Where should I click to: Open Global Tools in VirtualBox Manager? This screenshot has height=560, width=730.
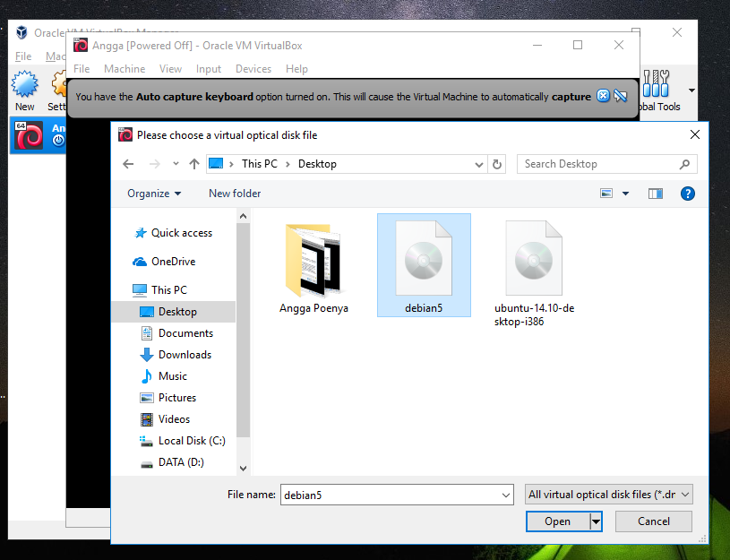660,90
